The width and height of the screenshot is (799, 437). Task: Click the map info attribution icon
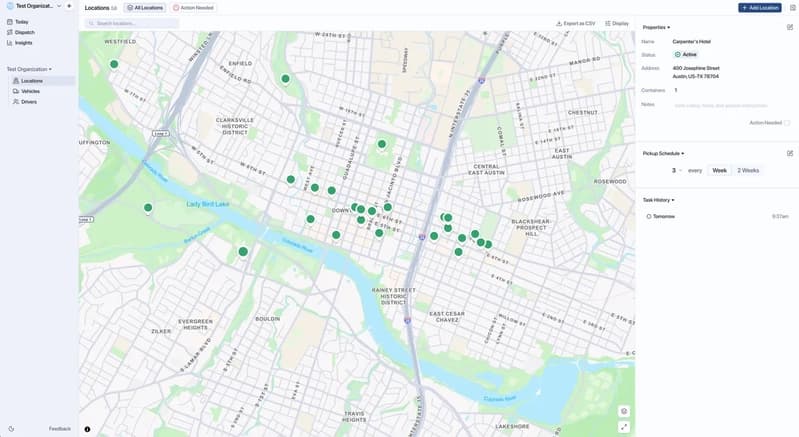pyautogui.click(x=87, y=429)
